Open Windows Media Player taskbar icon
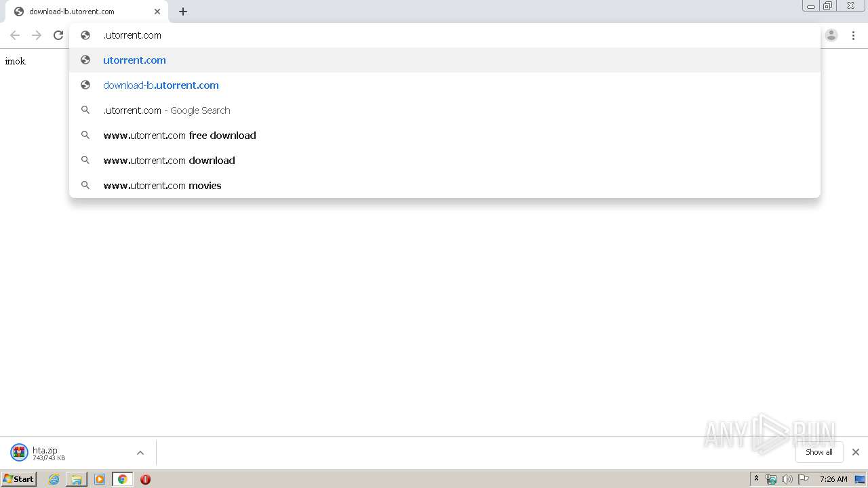 [100, 479]
